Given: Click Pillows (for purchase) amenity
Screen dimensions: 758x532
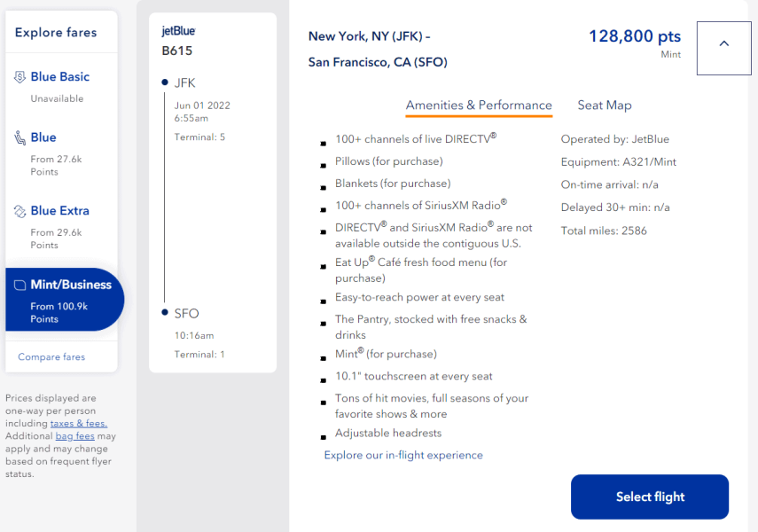Looking at the screenshot, I should tap(388, 161).
